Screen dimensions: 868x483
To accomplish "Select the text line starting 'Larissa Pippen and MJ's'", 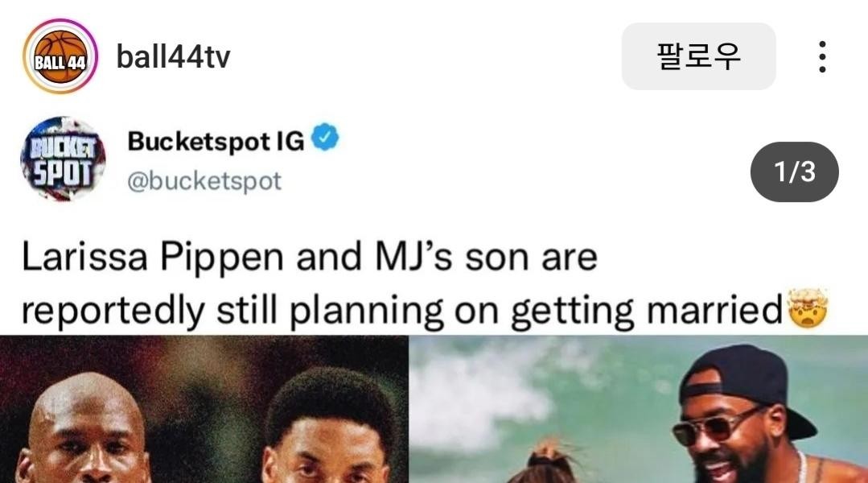I will (310, 258).
